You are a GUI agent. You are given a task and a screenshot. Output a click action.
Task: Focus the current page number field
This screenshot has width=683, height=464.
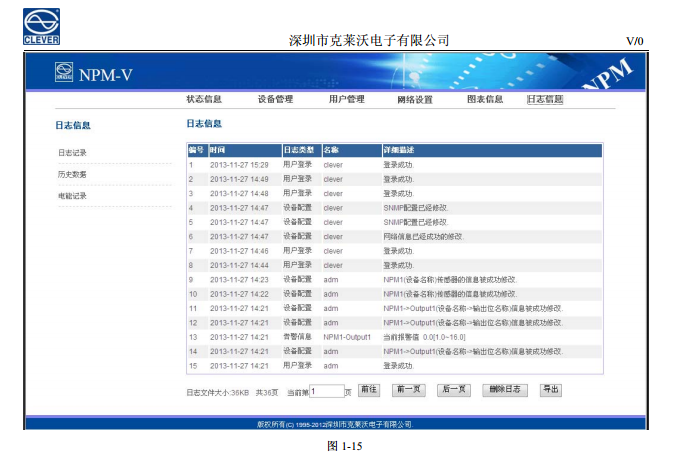click(327, 391)
